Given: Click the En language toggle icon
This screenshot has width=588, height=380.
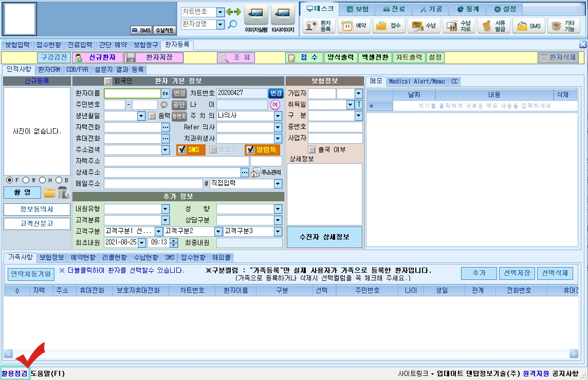Looking at the screenshot, I should click(166, 93).
